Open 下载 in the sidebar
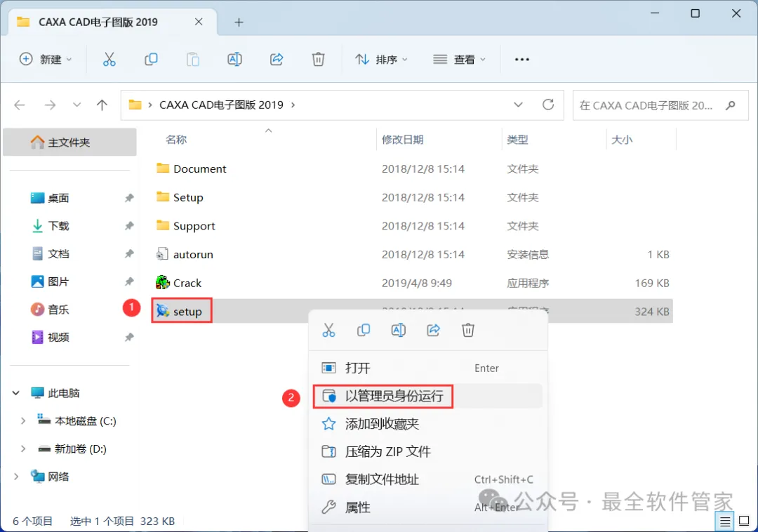This screenshot has width=758, height=532. (x=58, y=226)
